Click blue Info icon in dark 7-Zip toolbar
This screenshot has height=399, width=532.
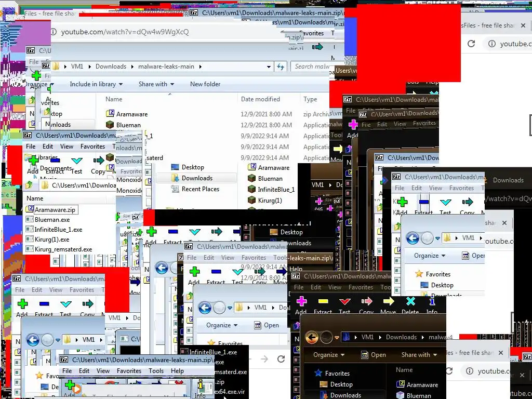pyautogui.click(x=432, y=301)
